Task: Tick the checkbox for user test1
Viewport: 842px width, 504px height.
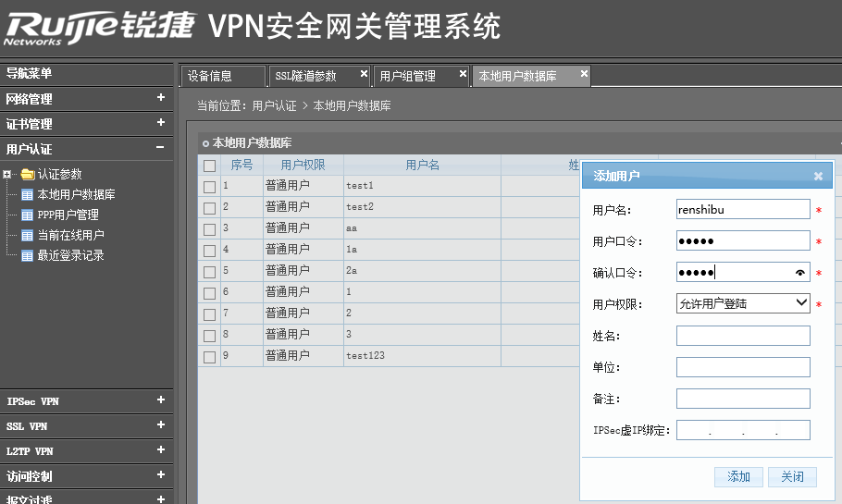Action: 209,187
